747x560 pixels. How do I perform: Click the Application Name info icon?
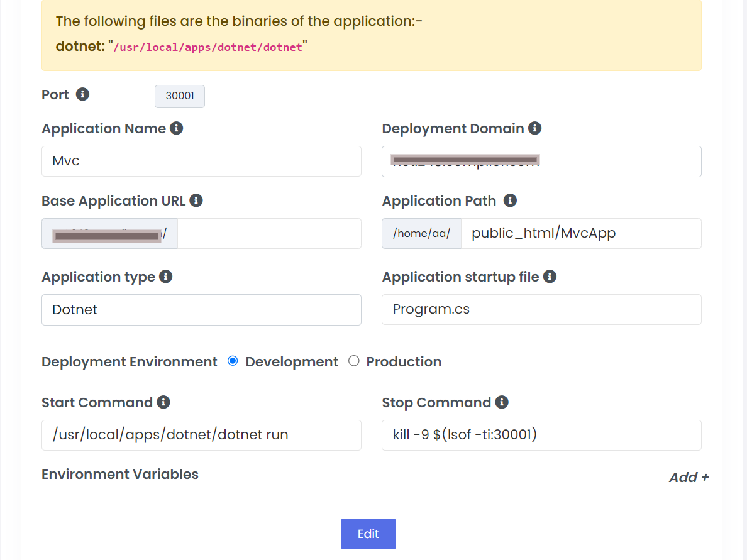pyautogui.click(x=177, y=128)
